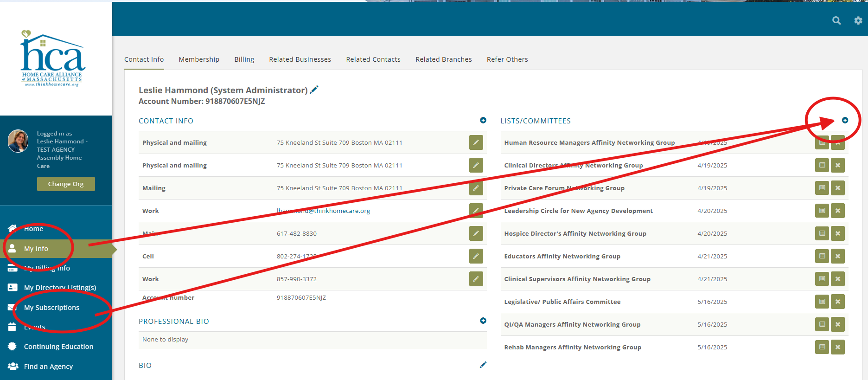Image resolution: width=868 pixels, height=380 pixels.
Task: Click the 4/21/2025 date for Educators group
Action: [712, 256]
